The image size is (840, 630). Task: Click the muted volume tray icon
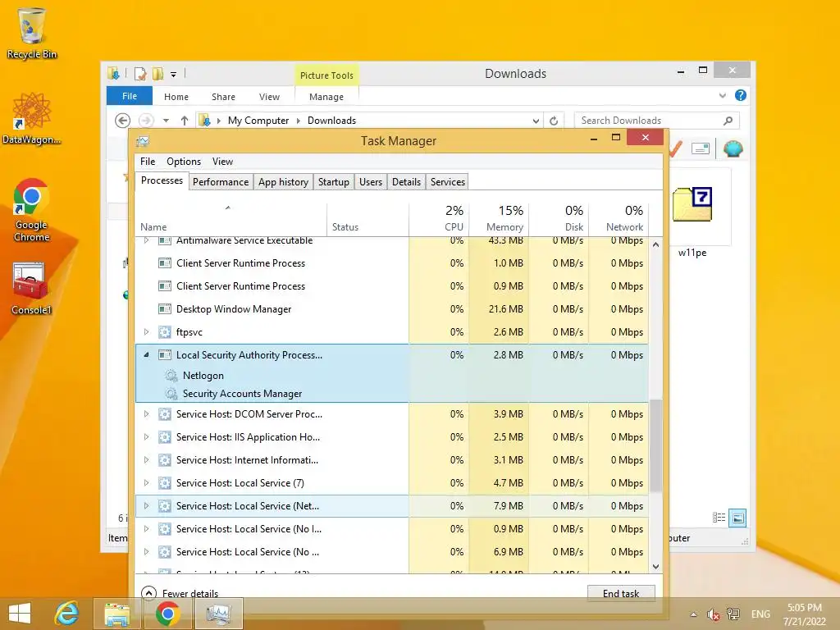(713, 614)
